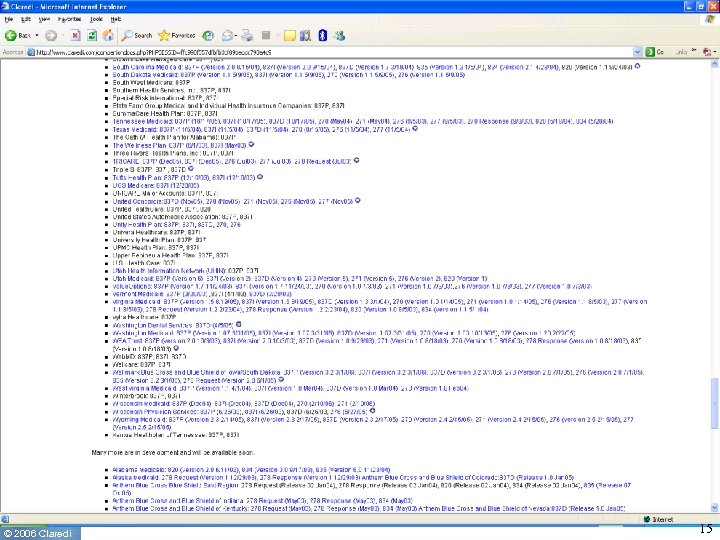The image size is (720, 540).
Task: Open the Search pane from the toolbar
Action: point(137,35)
